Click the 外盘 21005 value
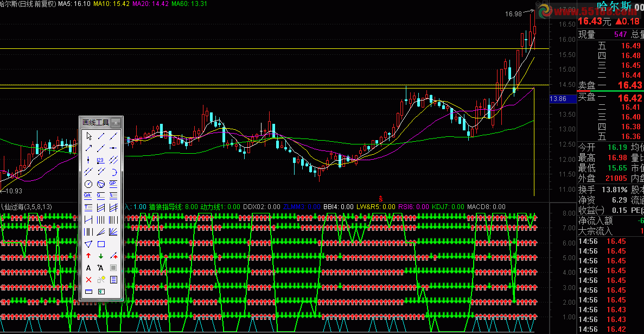 [x=616, y=179]
